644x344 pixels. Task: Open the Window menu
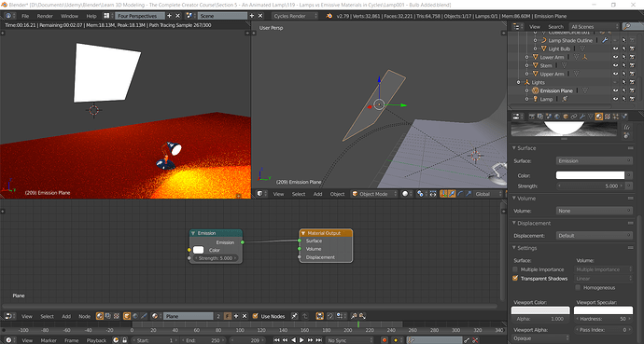click(x=69, y=16)
